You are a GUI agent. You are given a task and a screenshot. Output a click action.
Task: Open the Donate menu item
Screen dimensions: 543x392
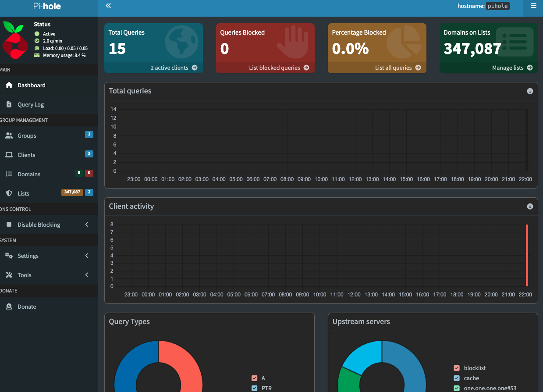[49, 306]
